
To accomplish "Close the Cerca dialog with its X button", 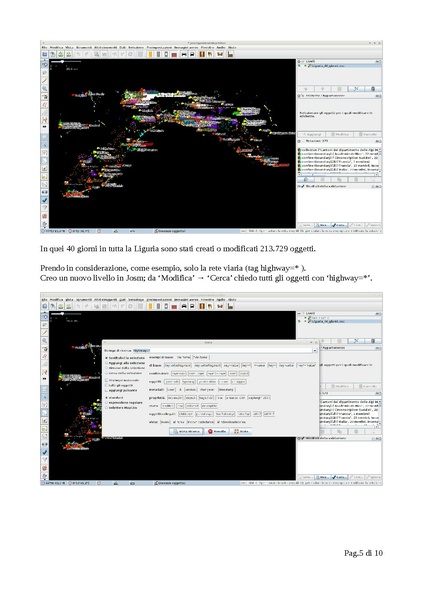I will coord(316,342).
